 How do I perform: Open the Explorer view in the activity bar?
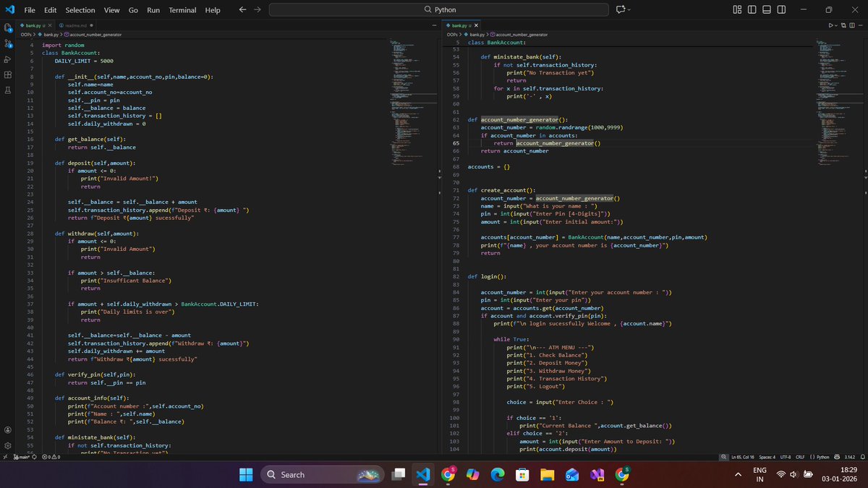[x=7, y=27]
